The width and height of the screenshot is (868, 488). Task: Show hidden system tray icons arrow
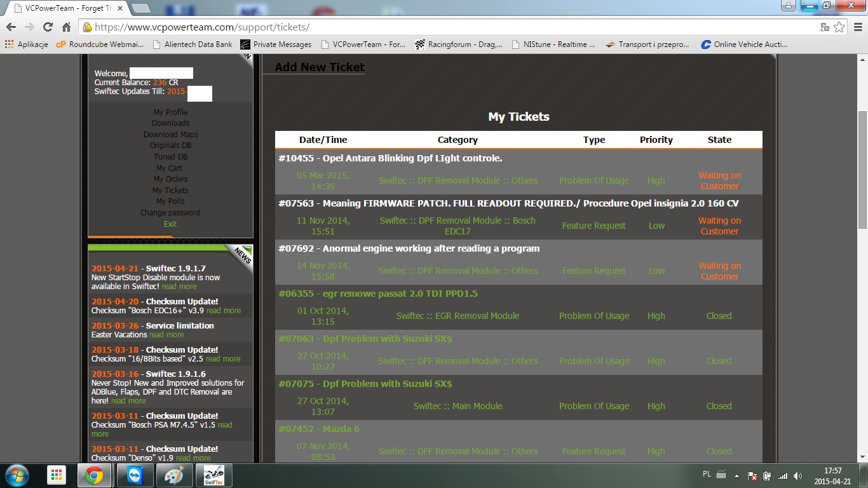tap(736, 475)
